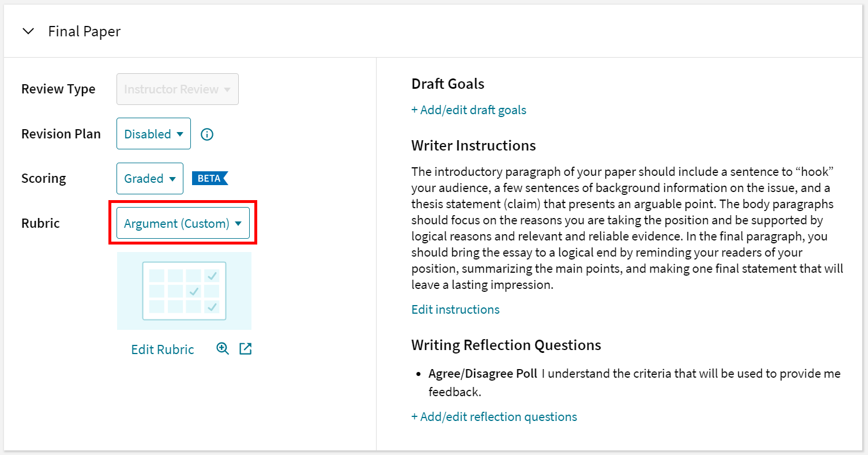Click Edit instructions under Writer Instructions
868x455 pixels.
[x=455, y=309]
